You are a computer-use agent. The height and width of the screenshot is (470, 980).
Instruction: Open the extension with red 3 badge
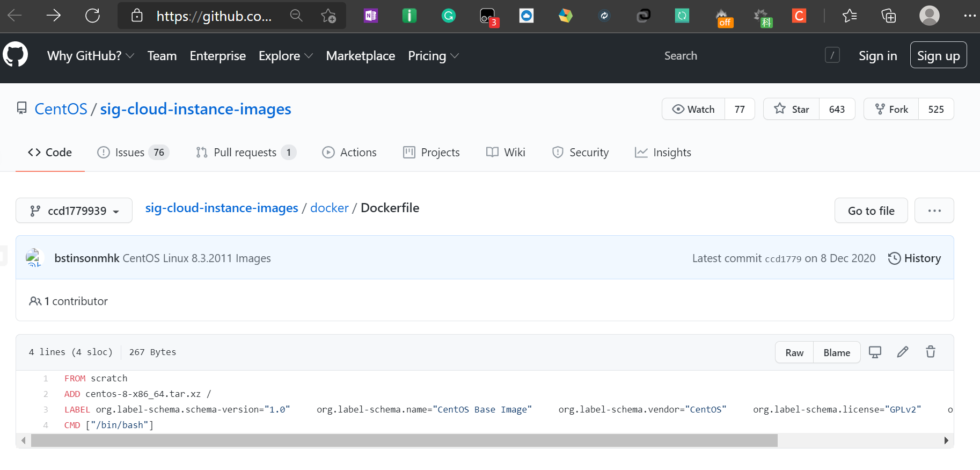pyautogui.click(x=489, y=17)
